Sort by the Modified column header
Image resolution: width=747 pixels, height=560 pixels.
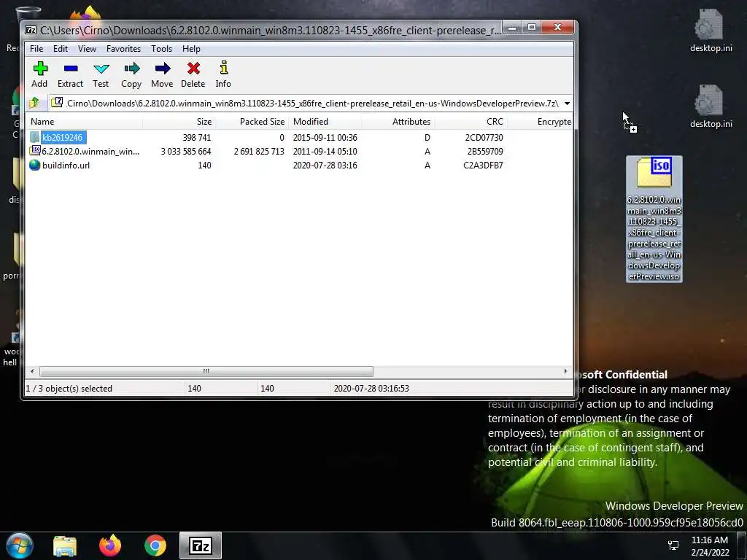[x=325, y=122]
